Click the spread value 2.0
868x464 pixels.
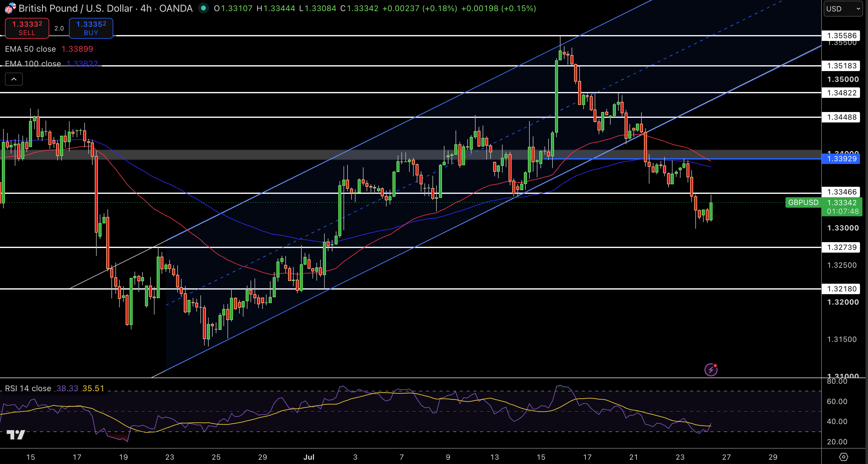[59, 28]
